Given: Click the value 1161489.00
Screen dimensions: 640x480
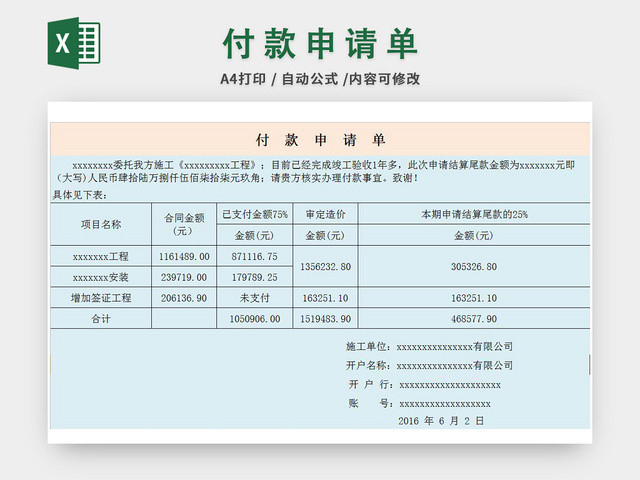Looking at the screenshot, I should tap(184, 256).
